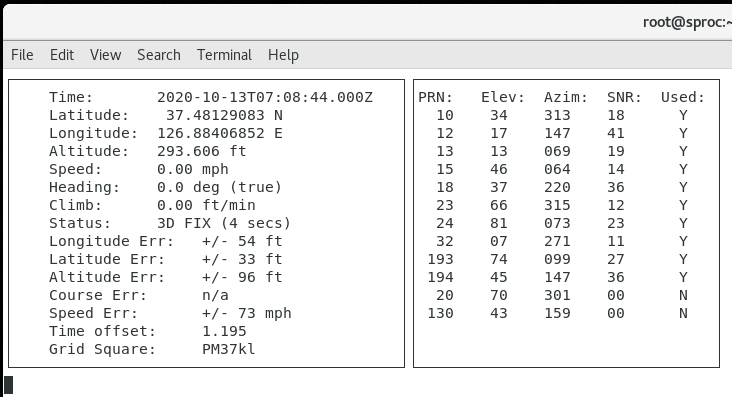This screenshot has height=397, width=732.
Task: Open the Edit menu
Action: pos(62,55)
